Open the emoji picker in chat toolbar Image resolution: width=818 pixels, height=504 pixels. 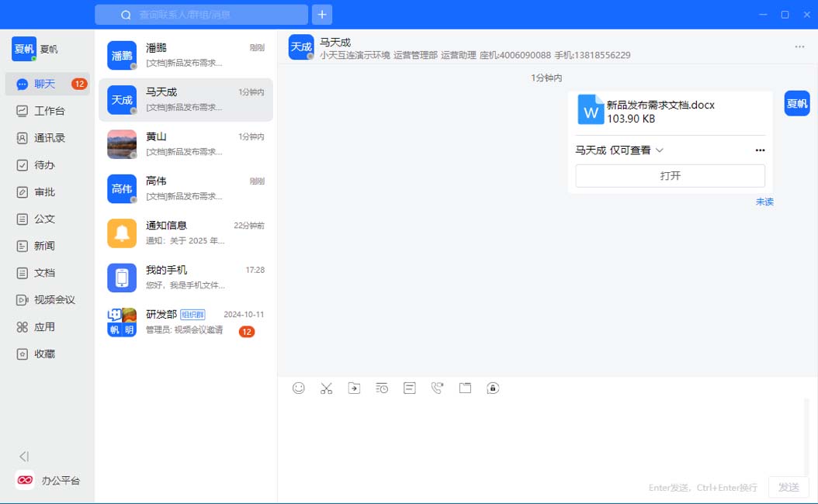pyautogui.click(x=299, y=388)
